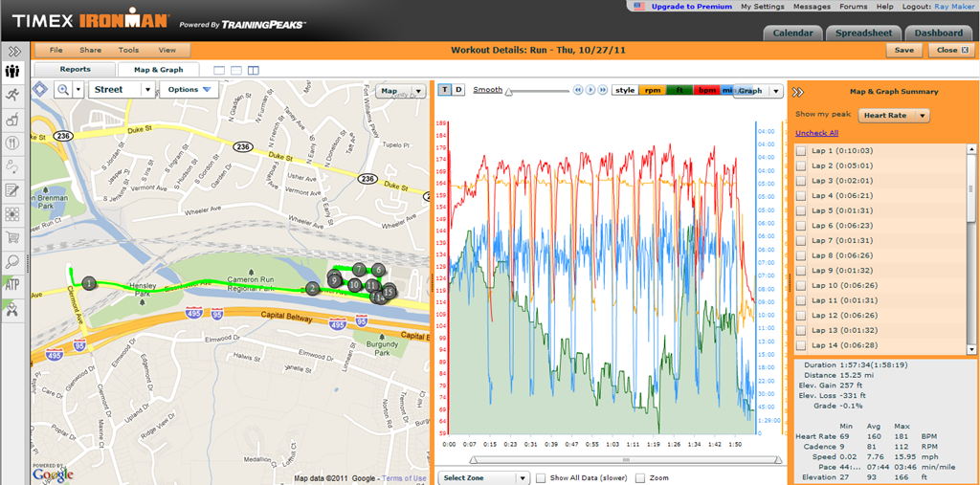Switch to the Reports tab

coord(75,70)
